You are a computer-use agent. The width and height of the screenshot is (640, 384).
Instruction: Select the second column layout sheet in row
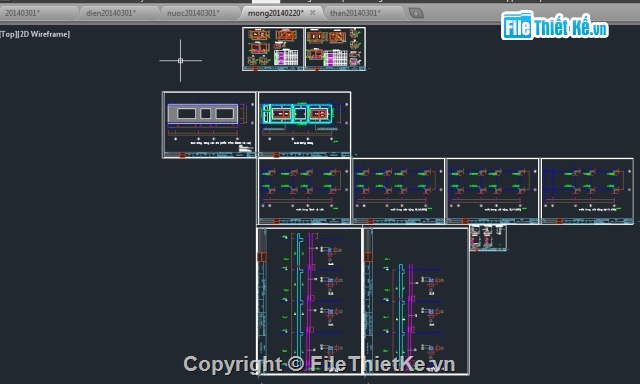click(399, 191)
